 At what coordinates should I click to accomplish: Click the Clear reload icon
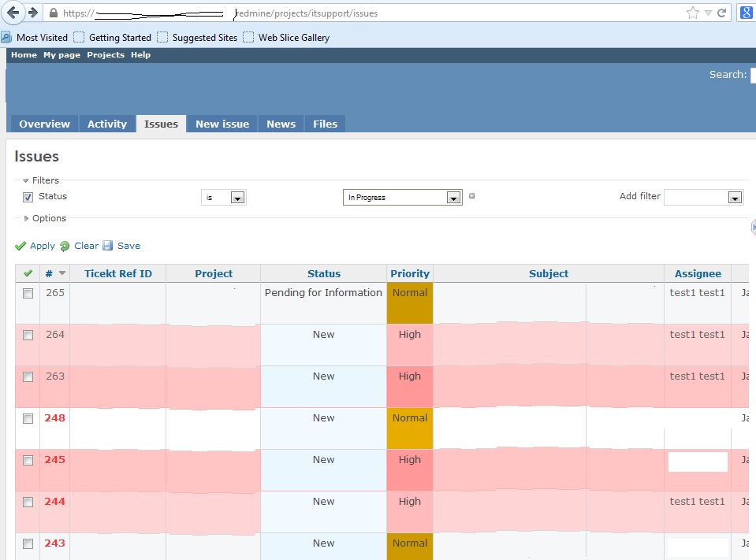click(x=65, y=246)
